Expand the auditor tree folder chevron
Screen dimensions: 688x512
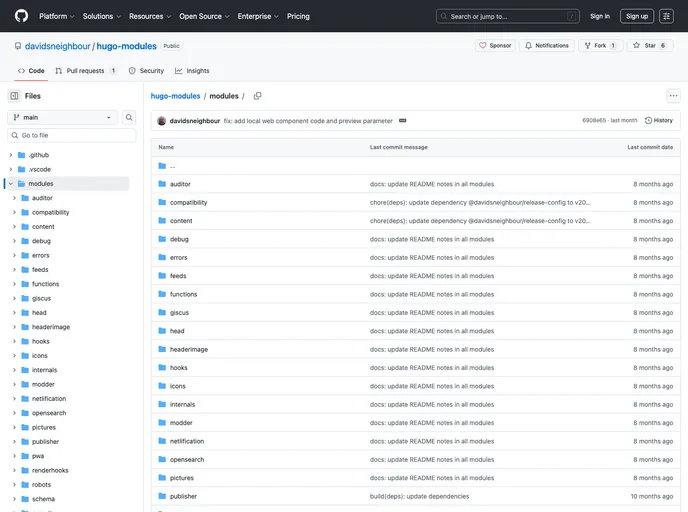coord(14,198)
